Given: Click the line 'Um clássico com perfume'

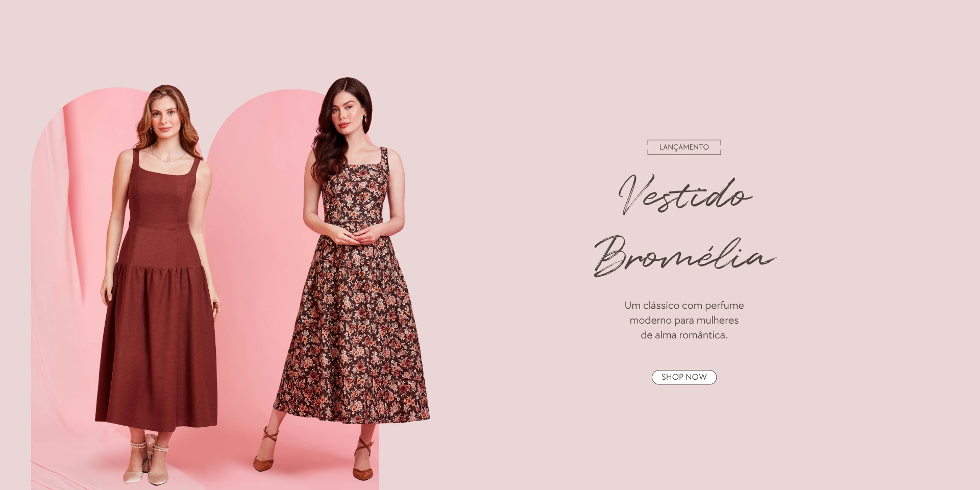Looking at the screenshot, I should [684, 305].
